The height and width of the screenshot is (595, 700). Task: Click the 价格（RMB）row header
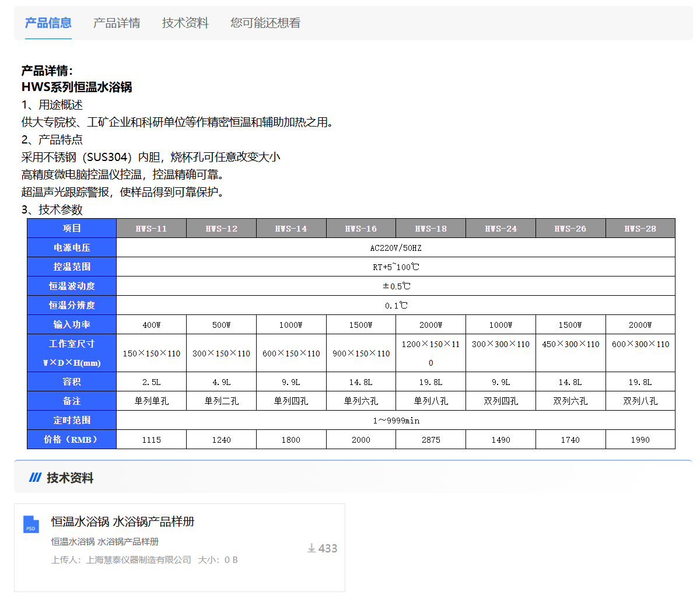point(72,439)
